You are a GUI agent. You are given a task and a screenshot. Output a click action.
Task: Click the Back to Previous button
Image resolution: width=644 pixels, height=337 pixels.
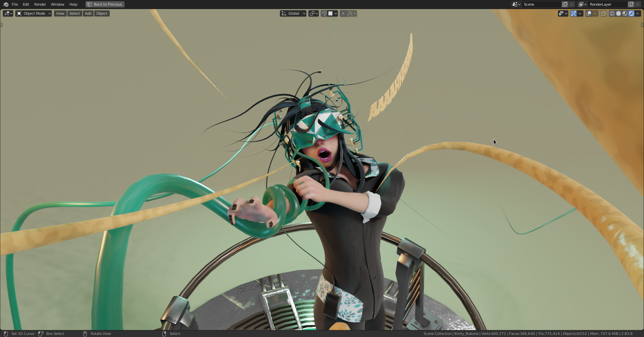coord(105,4)
